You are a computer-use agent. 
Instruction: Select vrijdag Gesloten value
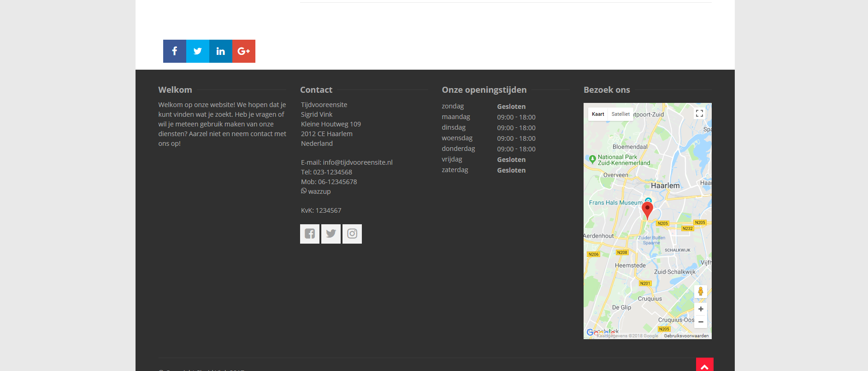coord(511,160)
